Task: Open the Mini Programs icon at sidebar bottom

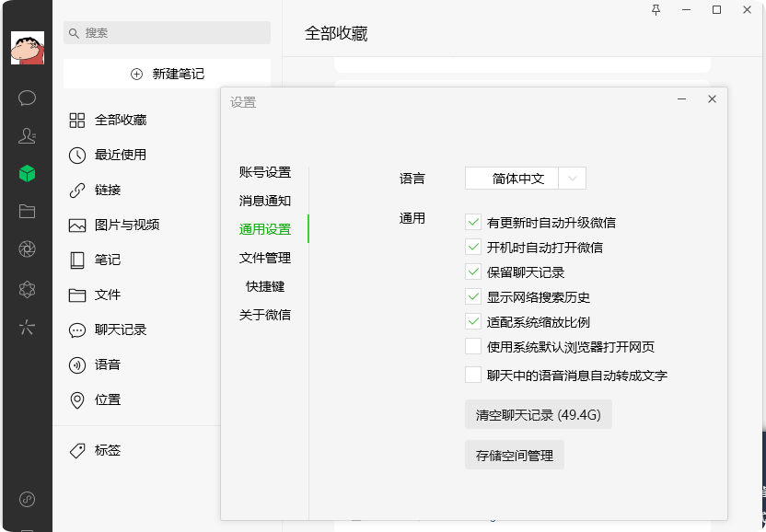Action: [27, 499]
